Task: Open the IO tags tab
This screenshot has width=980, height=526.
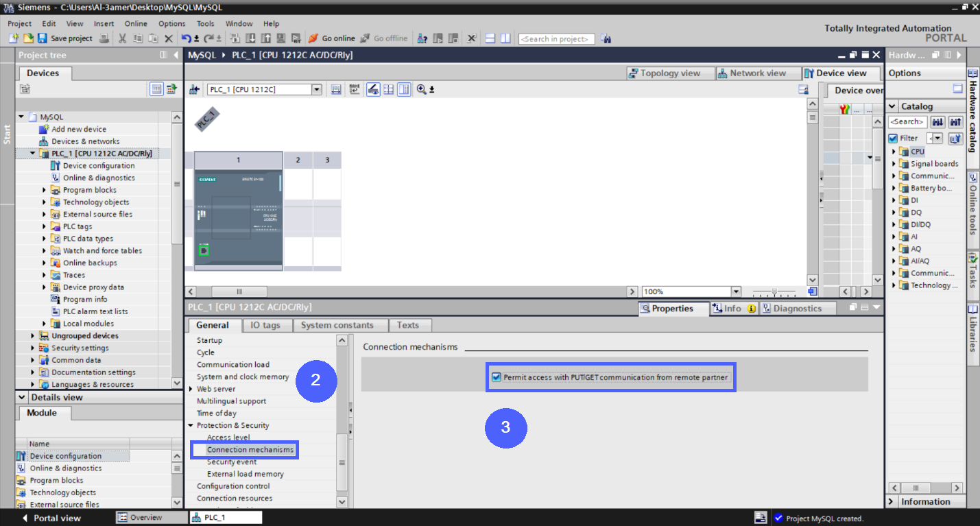Action: 265,325
